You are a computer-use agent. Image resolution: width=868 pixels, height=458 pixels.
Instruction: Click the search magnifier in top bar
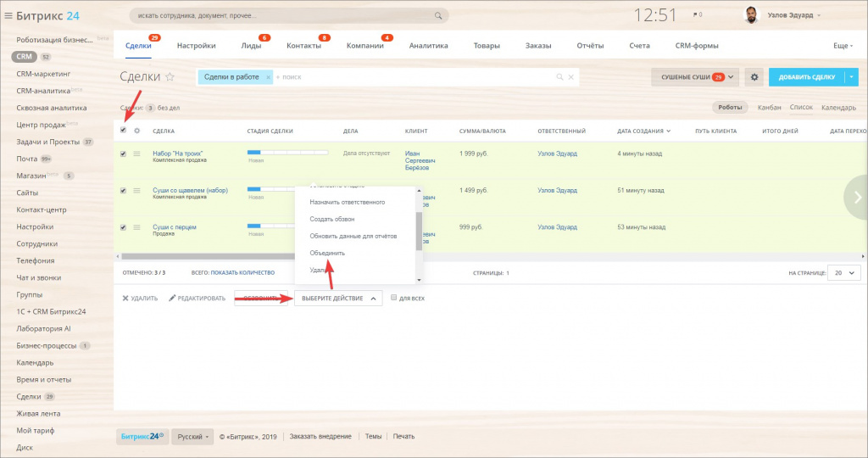coord(437,15)
